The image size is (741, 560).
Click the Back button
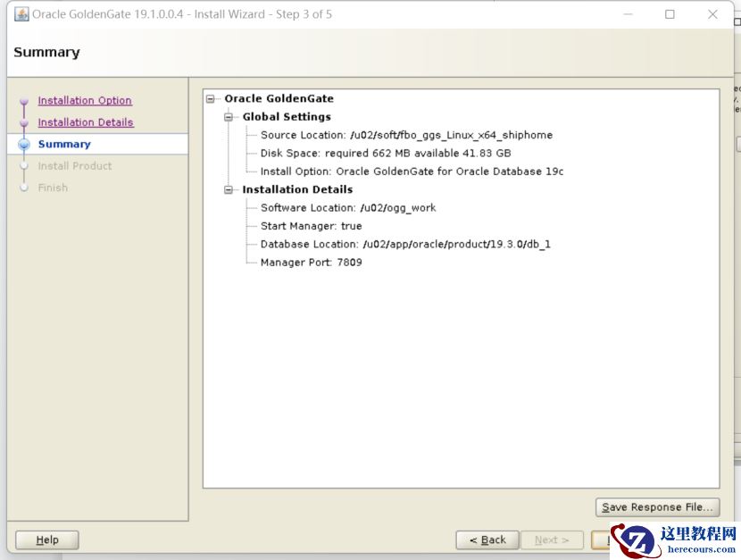[487, 539]
